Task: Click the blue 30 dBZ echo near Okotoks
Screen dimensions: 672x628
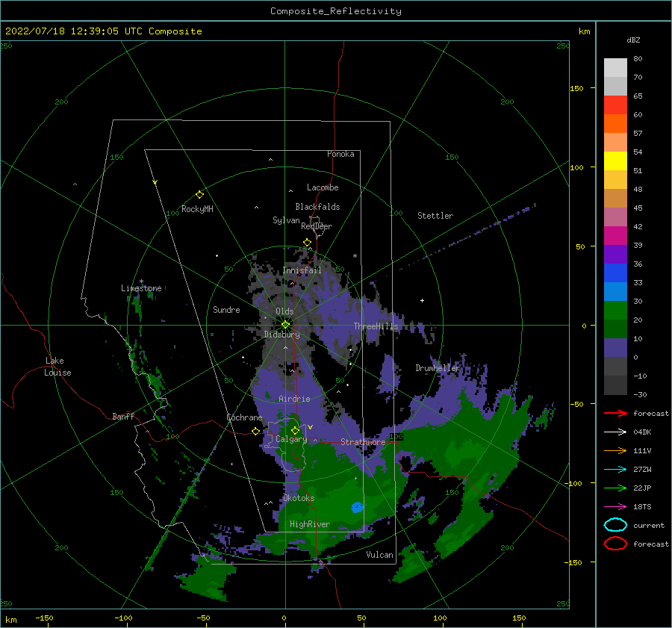Action: [x=358, y=507]
